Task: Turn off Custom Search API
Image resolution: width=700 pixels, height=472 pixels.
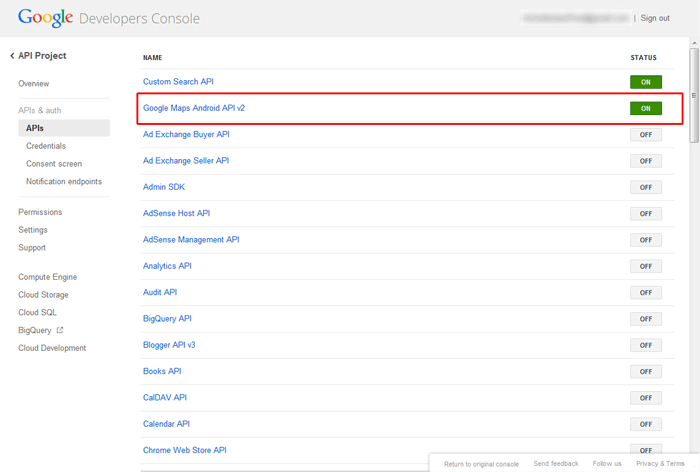Action: 645,82
